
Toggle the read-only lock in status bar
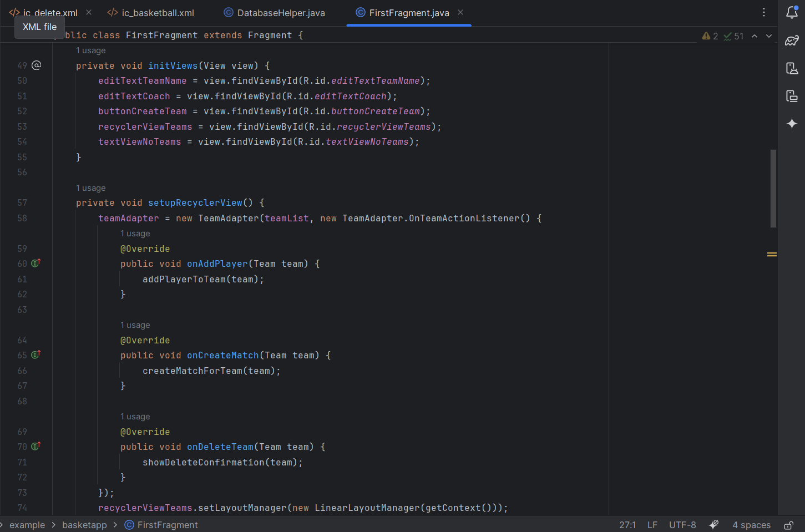tap(788, 525)
